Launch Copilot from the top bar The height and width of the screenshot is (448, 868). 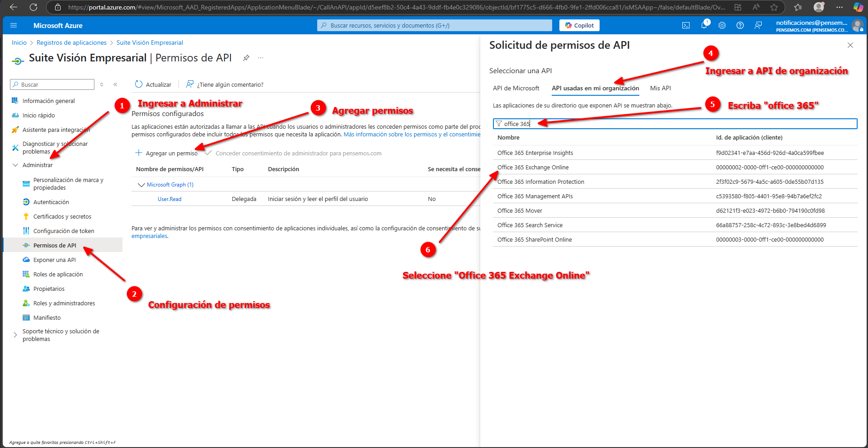click(579, 25)
